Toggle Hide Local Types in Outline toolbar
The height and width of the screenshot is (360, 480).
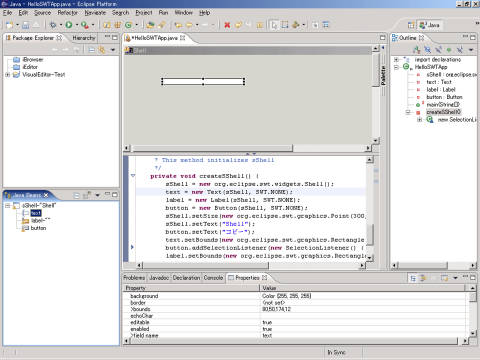460,50
